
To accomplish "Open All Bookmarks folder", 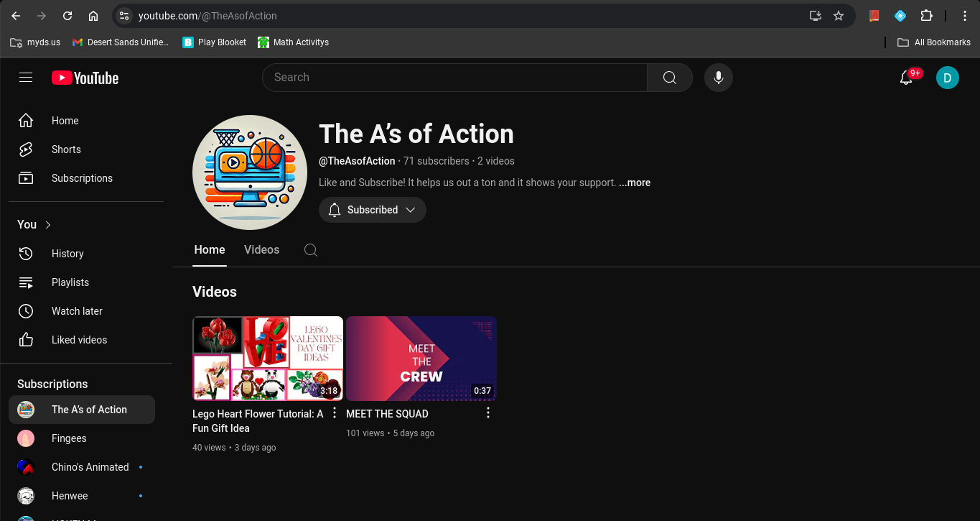I will tap(934, 42).
